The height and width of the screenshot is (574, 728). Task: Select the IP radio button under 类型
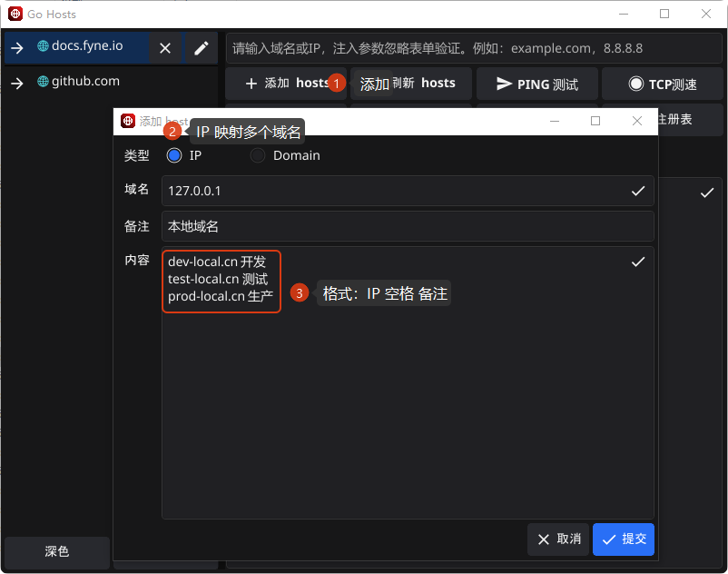(173, 155)
